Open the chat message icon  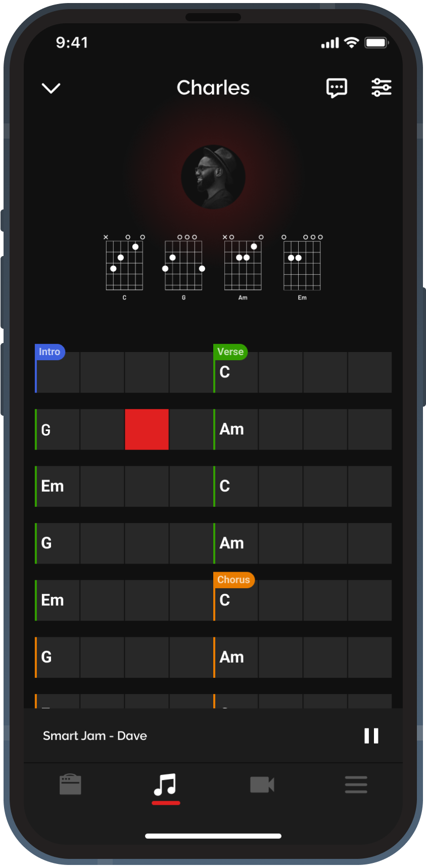(337, 88)
